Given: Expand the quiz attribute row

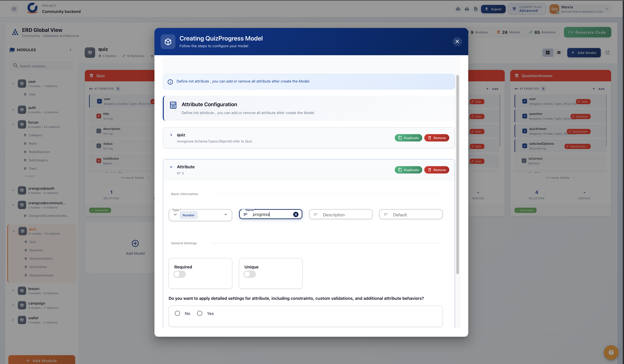Looking at the screenshot, I should (x=171, y=135).
